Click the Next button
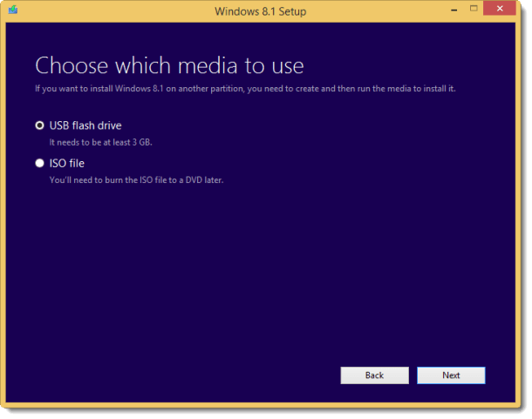This screenshot has width=532, height=419. (x=451, y=375)
